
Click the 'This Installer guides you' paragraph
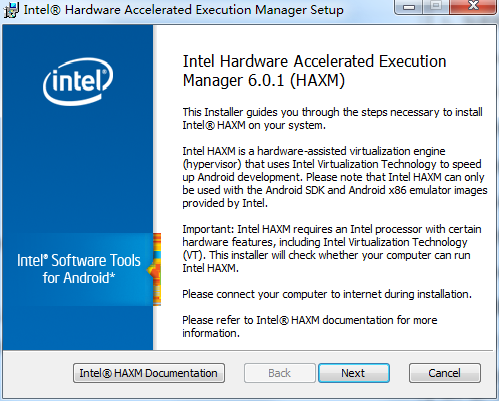pos(332,119)
